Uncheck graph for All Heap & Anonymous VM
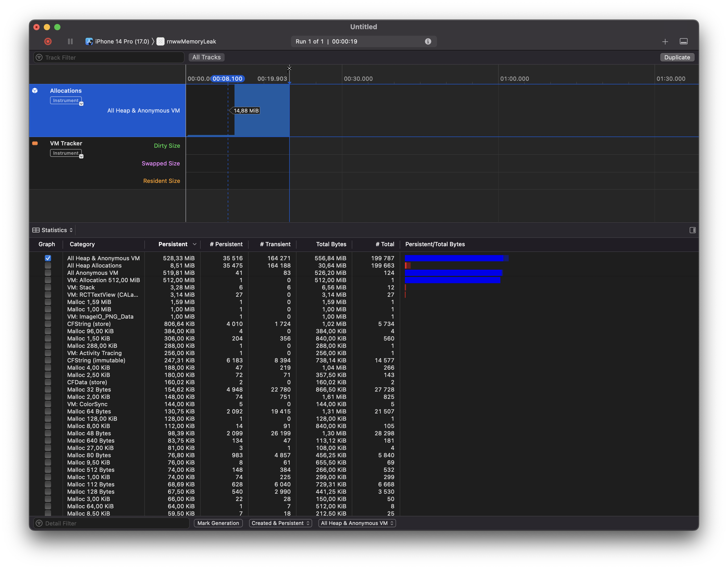The height and width of the screenshot is (569, 728). (48, 258)
